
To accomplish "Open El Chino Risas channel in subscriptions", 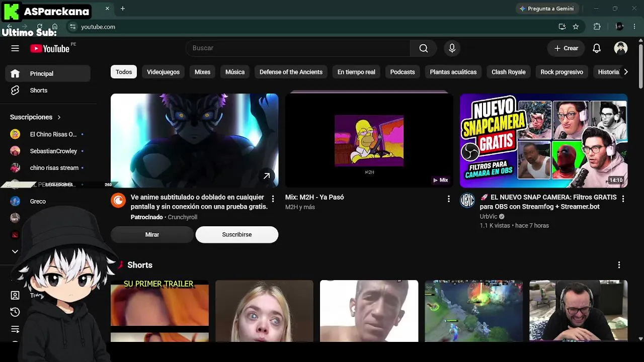I will (48, 134).
